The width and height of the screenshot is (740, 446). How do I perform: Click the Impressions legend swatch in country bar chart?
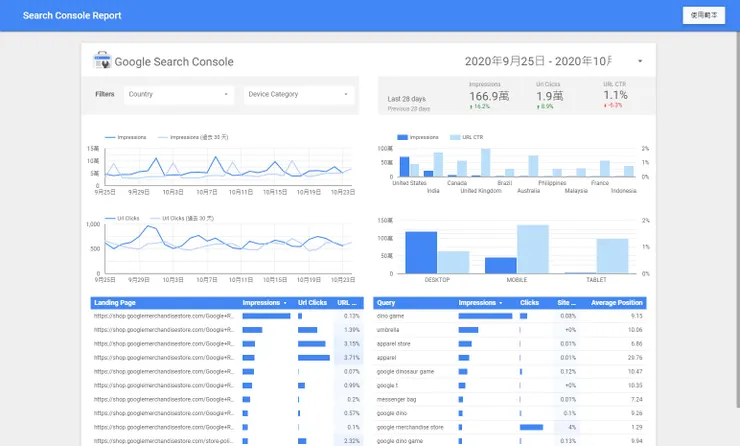pos(402,137)
